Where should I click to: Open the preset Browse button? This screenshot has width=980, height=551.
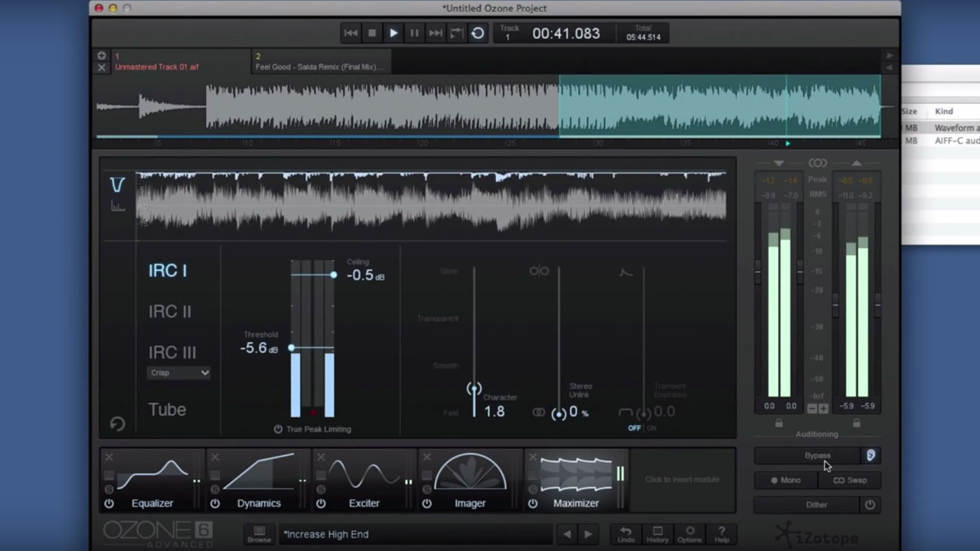259,534
